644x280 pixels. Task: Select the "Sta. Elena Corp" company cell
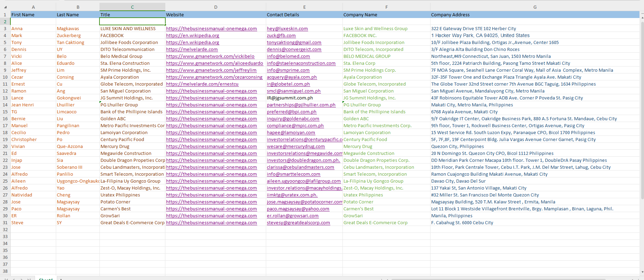coord(386,63)
